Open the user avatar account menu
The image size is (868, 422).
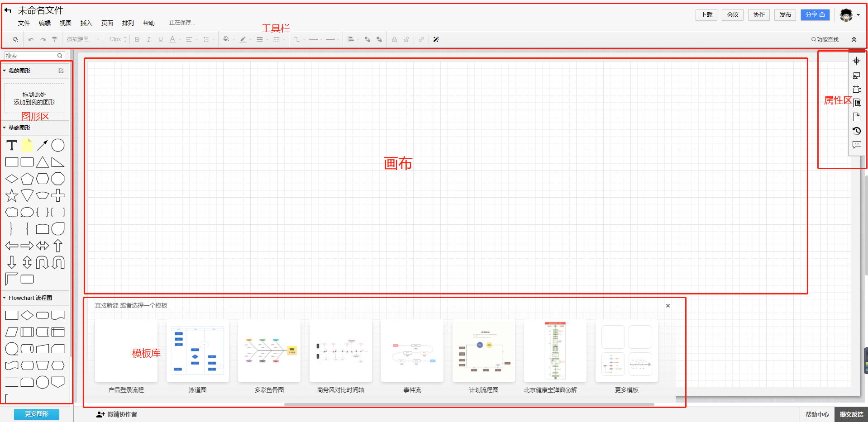tap(849, 15)
